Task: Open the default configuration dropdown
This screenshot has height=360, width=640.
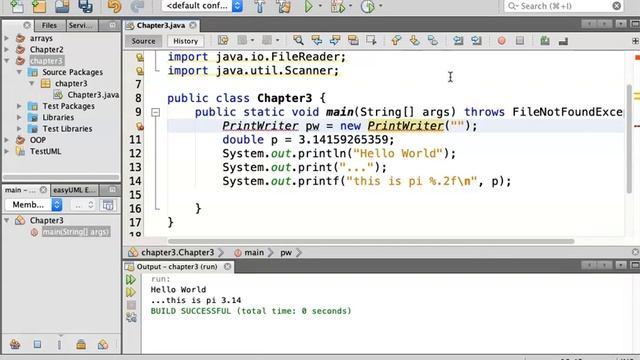Action: [202, 6]
